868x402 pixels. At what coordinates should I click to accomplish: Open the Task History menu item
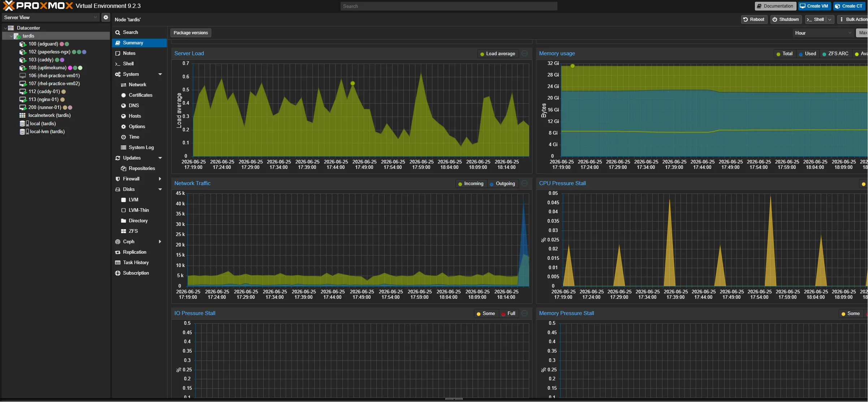(x=139, y=263)
